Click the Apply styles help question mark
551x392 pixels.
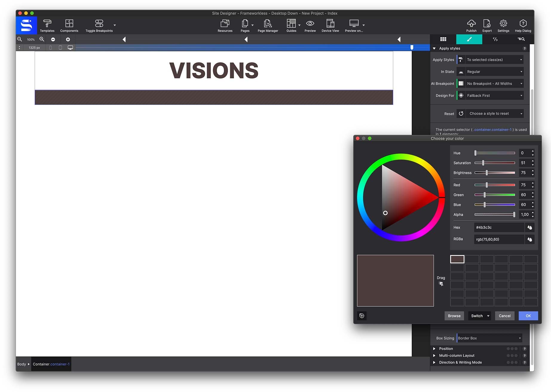524,48
